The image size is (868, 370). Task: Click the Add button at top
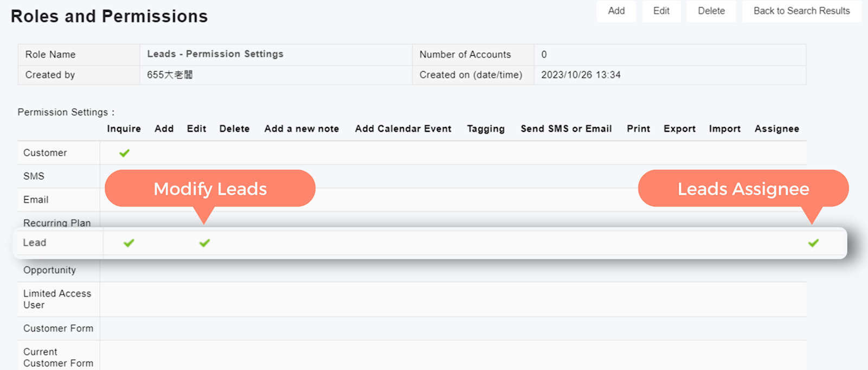coord(616,11)
